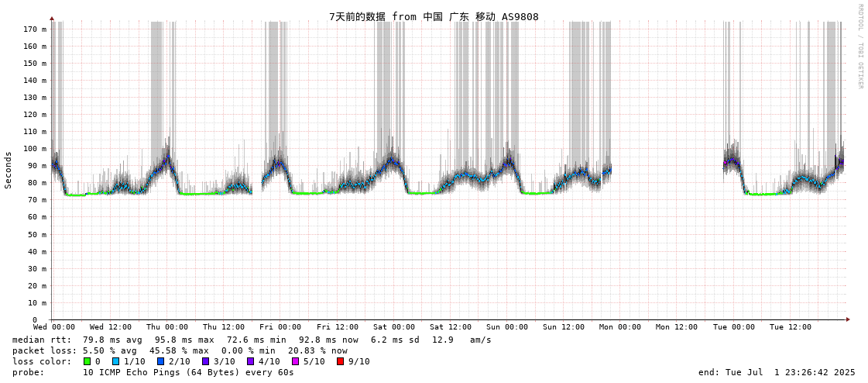This screenshot has width=868, height=383.
Task: Click the green 0 loss color swatch
Action: tap(87, 361)
